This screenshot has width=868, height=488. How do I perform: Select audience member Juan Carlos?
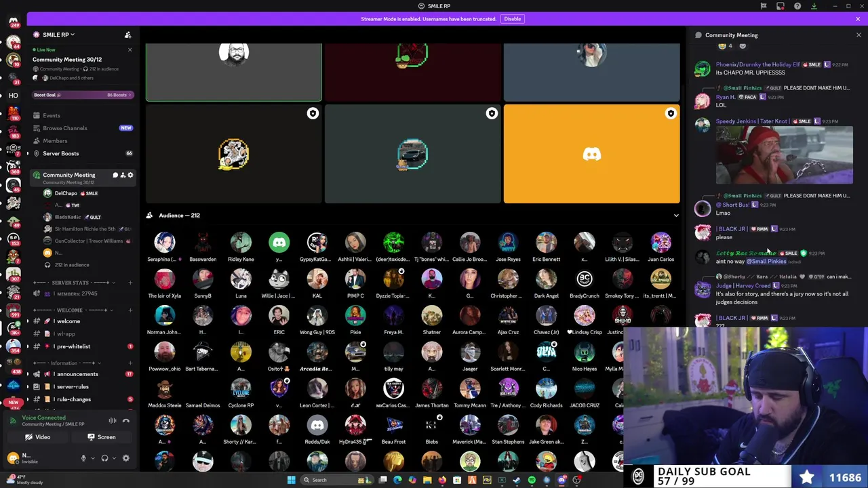coord(660,247)
